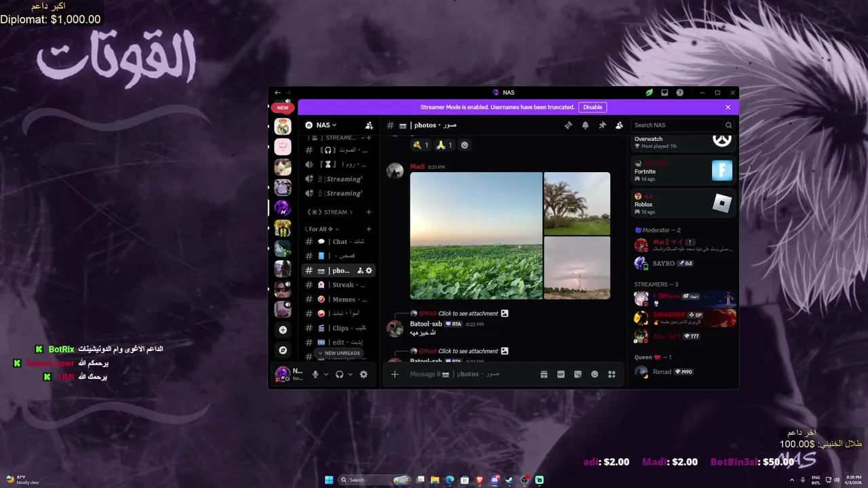Open Madi's profile from message header
The height and width of the screenshot is (488, 868).
pos(418,167)
